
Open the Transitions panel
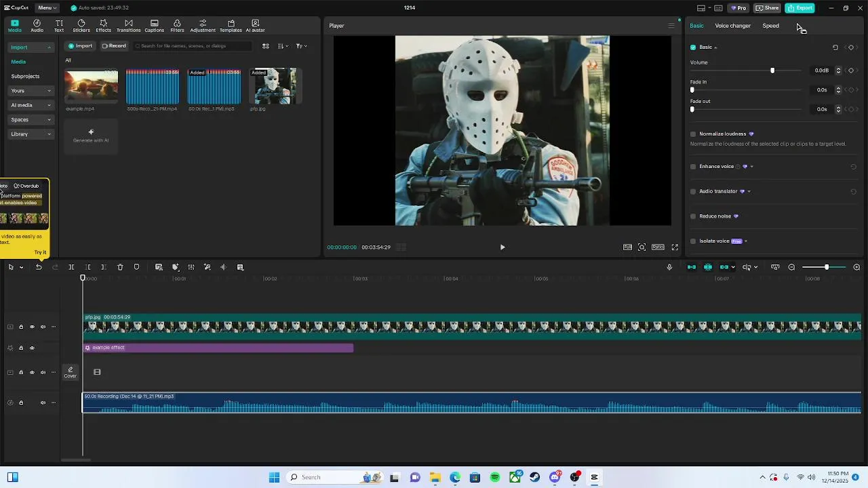[128, 26]
